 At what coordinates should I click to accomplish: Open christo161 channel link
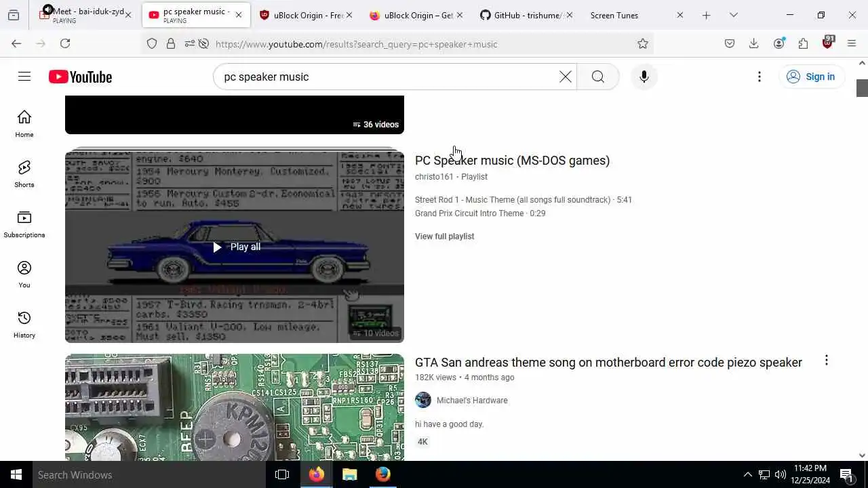[434, 177]
